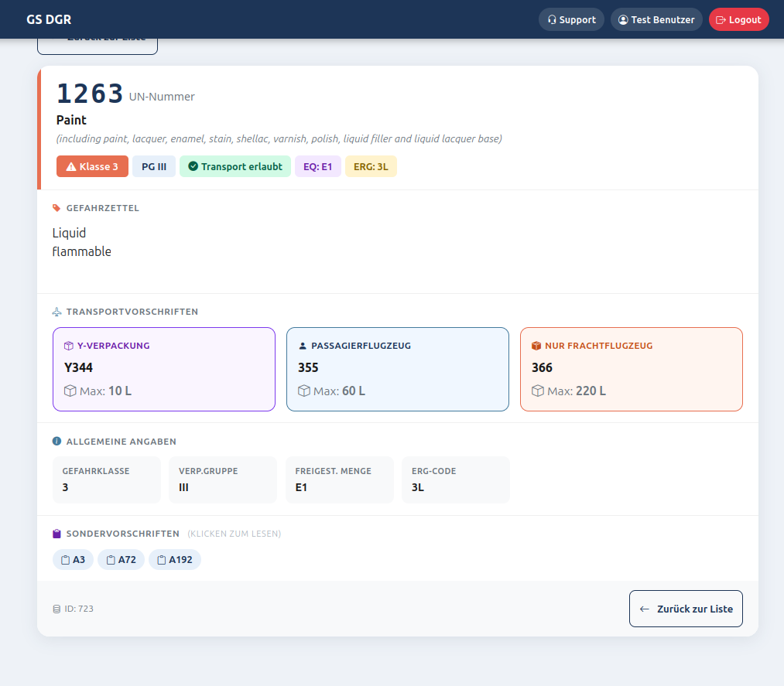Click the Max: 220 L value
Screen dimensions: 784x686
(577, 391)
